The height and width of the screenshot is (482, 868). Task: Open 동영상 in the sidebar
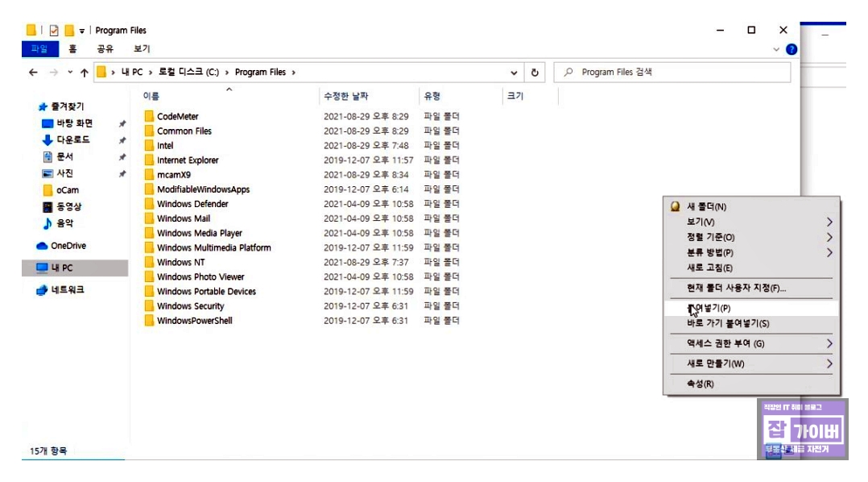click(x=68, y=206)
